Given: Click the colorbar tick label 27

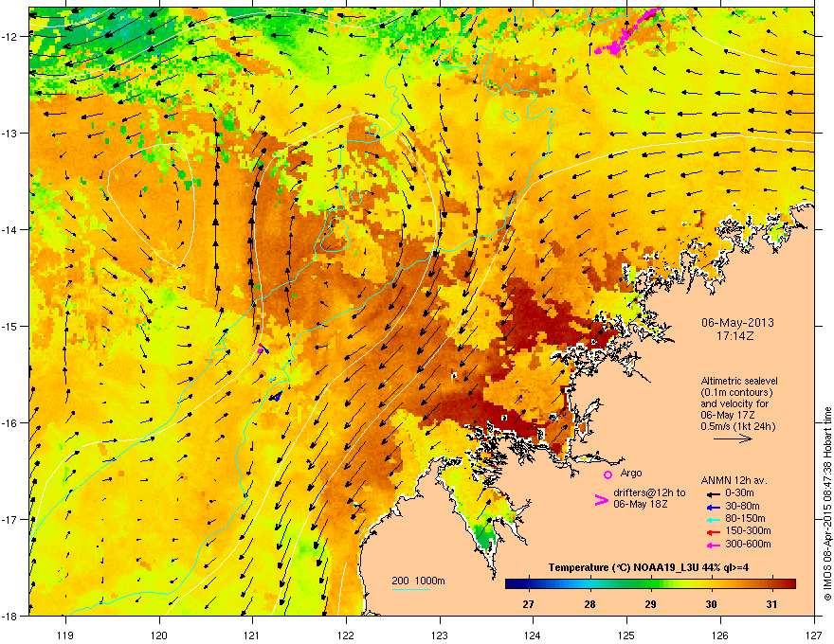Looking at the screenshot, I should [528, 604].
